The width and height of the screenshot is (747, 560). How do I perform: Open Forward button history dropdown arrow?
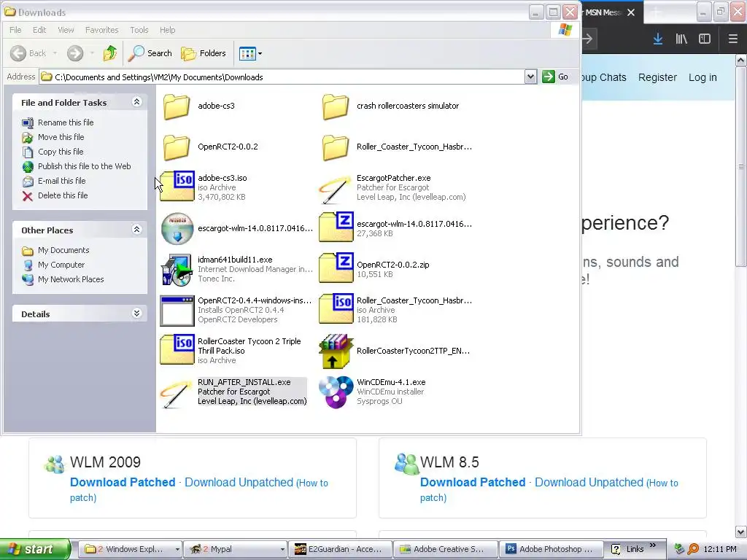coord(92,53)
